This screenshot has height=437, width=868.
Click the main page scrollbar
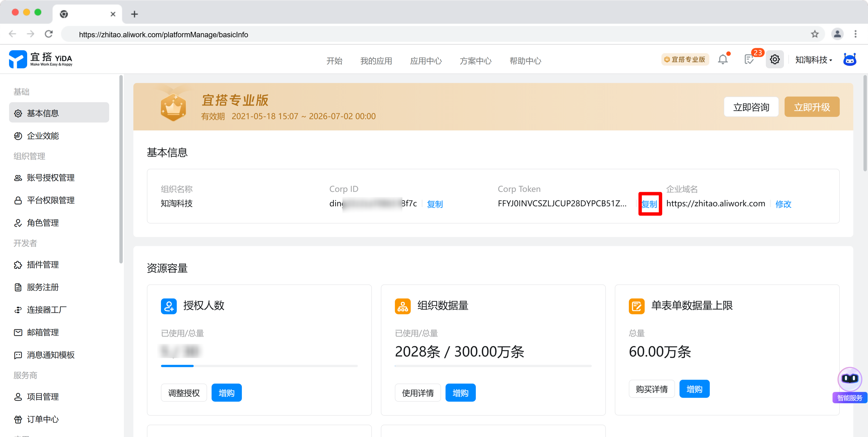865,124
